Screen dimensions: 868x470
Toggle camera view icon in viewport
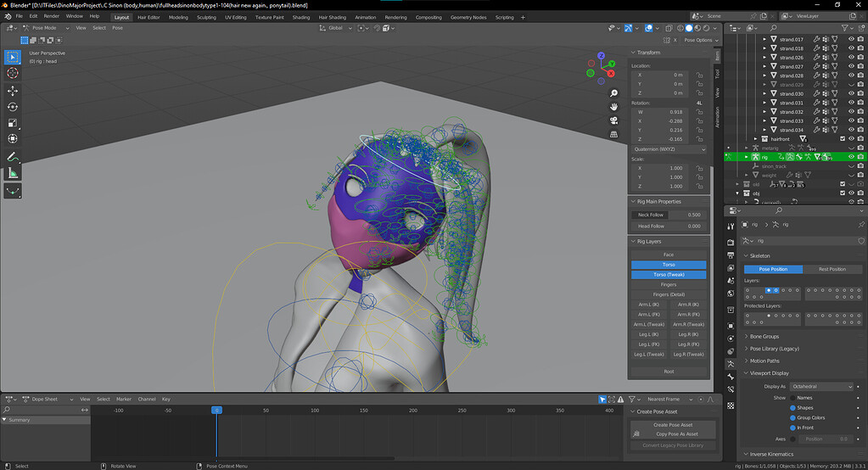pos(613,120)
